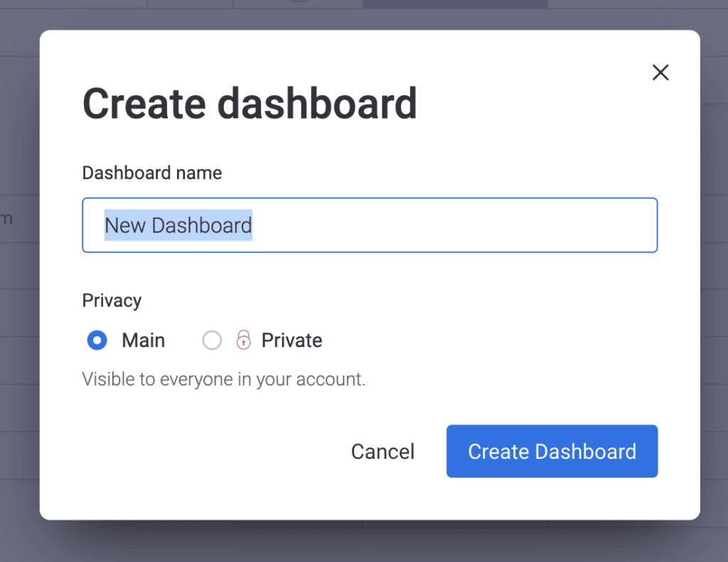Click the Create dashboard dialog title

coord(250,103)
